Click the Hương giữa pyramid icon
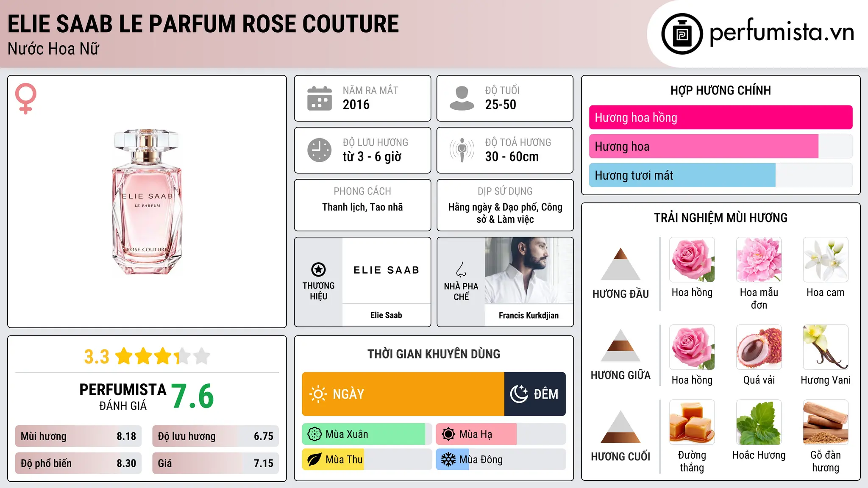The height and width of the screenshot is (488, 868). click(x=621, y=345)
